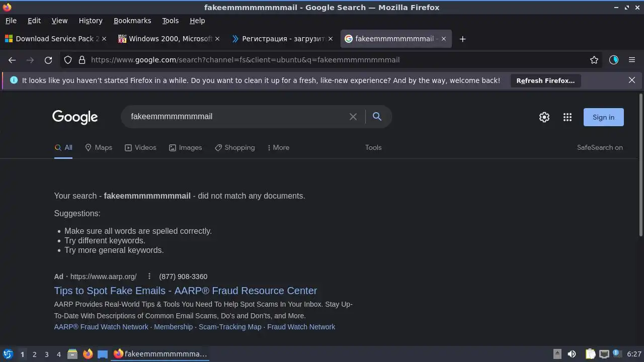The width and height of the screenshot is (644, 362).
Task: Go to the Google logo homepage
Action: (x=75, y=117)
